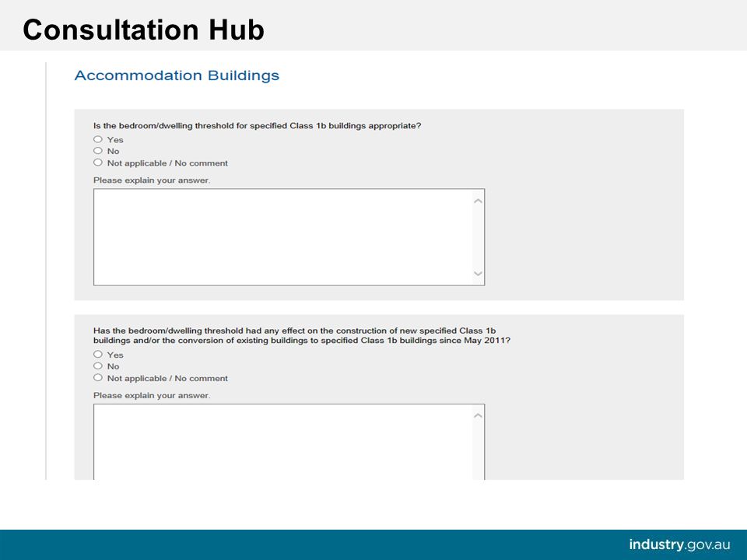This screenshot has width=747, height=560.
Task: Click the first explanation text area
Action: (x=289, y=237)
